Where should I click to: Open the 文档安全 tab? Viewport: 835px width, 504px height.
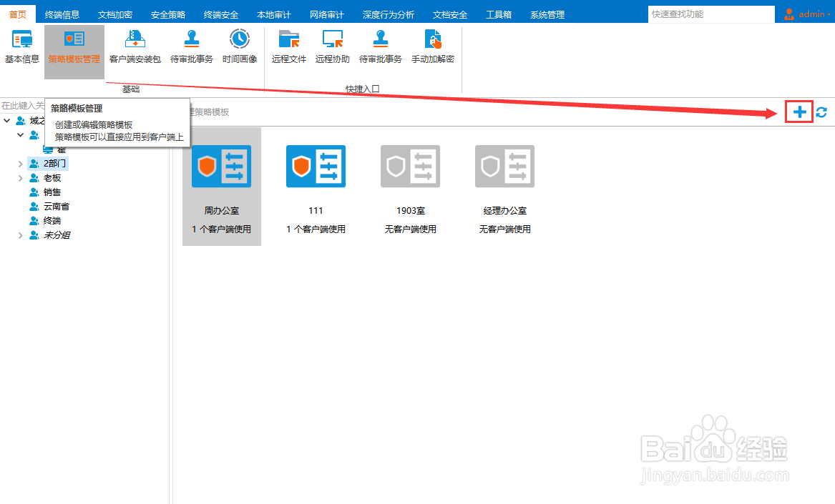tap(450, 14)
